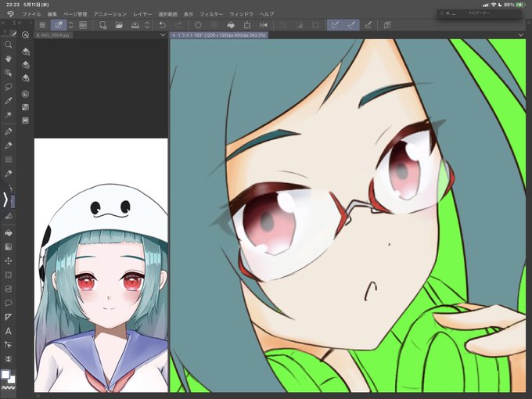
Task: Toggle snap to ruler button
Action: pos(335,25)
